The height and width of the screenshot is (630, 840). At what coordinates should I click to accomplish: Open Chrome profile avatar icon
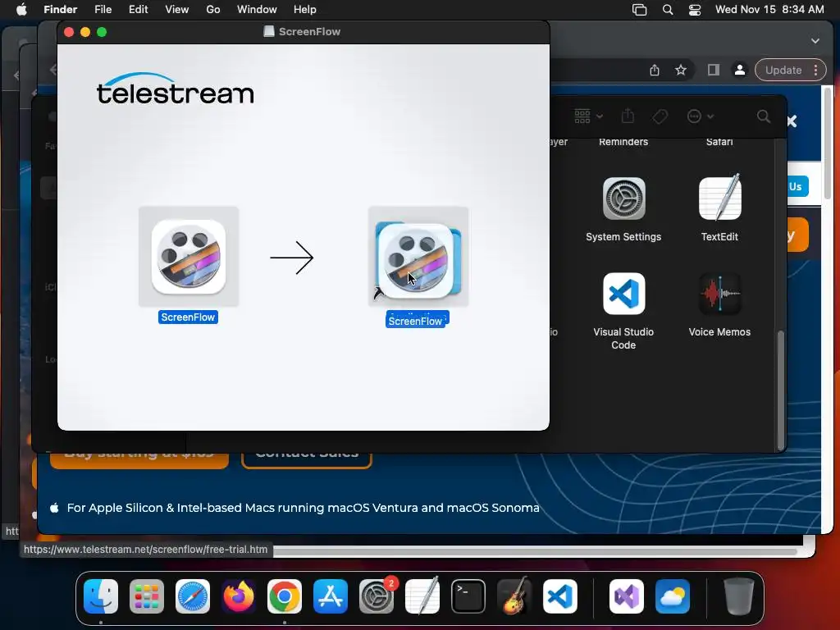pyautogui.click(x=740, y=71)
